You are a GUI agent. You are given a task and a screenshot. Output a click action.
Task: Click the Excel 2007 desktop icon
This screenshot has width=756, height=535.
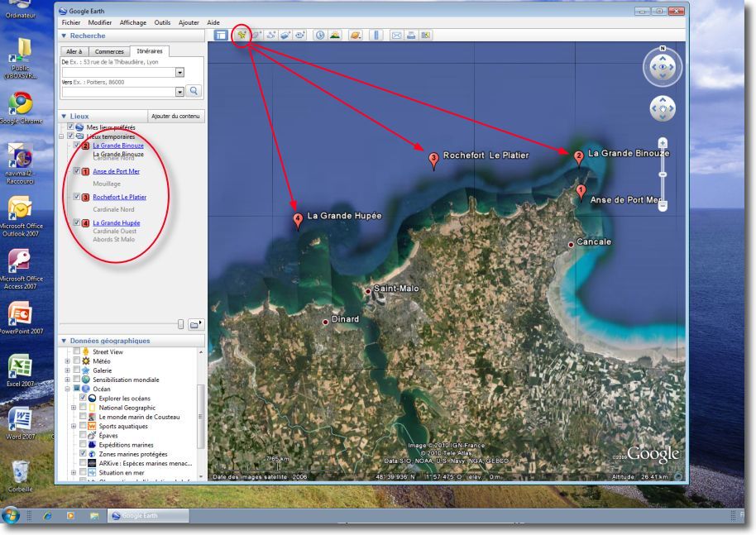point(20,371)
